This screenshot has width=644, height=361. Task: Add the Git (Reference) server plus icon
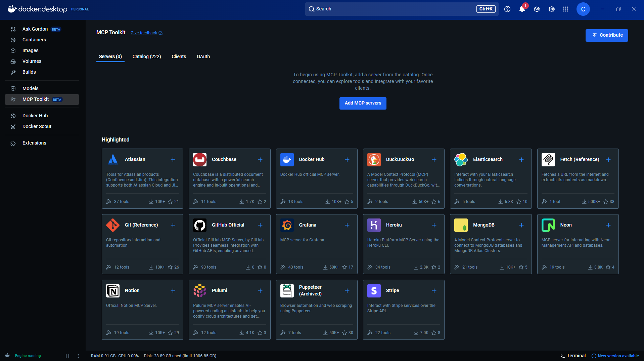click(173, 225)
